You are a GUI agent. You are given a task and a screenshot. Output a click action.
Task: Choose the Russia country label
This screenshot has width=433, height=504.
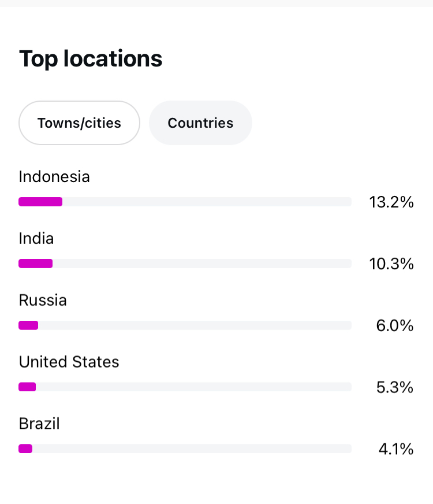pos(43,301)
